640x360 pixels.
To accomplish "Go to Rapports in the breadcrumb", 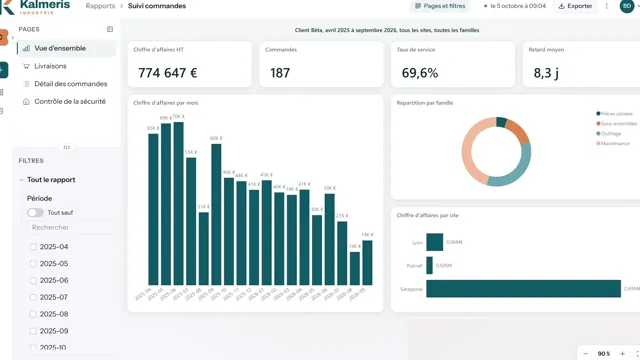I will point(100,6).
